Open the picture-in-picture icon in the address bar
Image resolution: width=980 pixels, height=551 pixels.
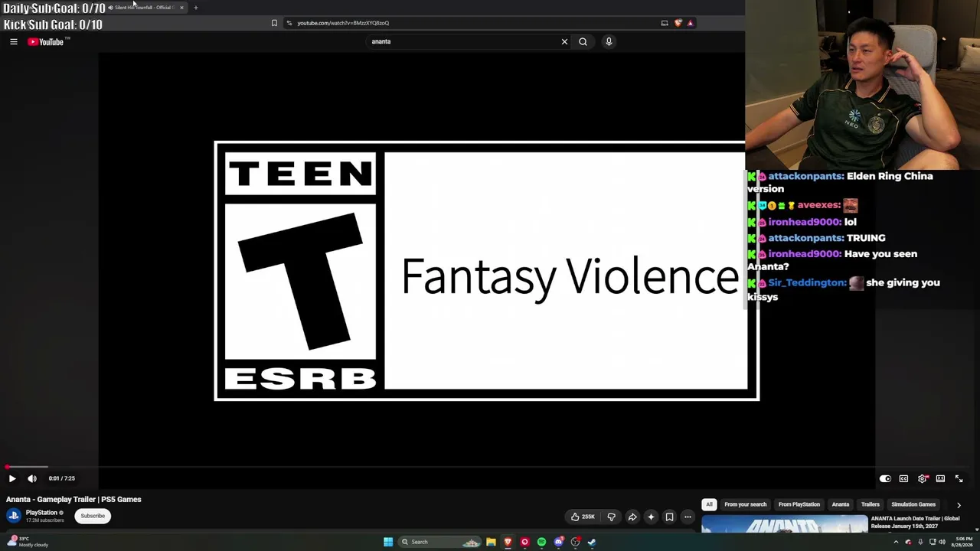click(x=665, y=23)
